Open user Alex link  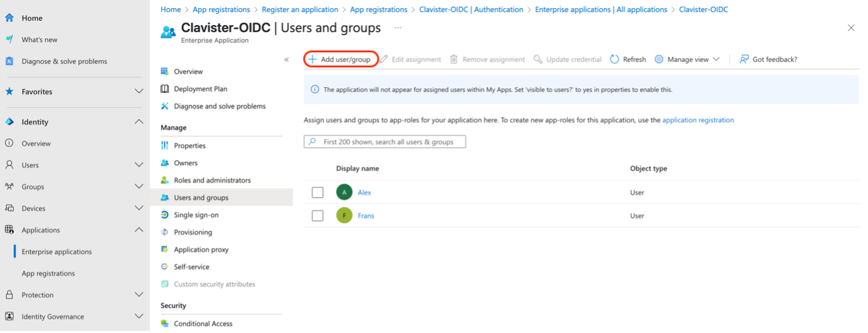[364, 193]
